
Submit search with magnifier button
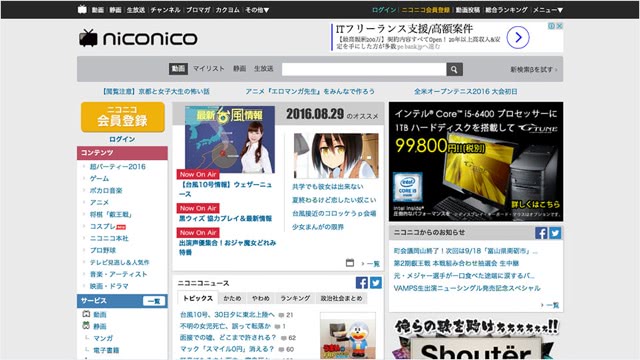454,69
